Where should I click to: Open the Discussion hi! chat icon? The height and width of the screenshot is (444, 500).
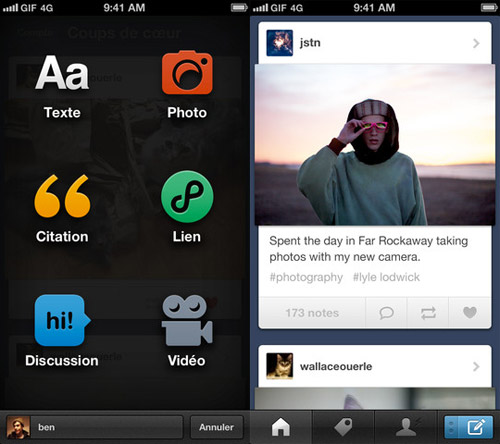tap(62, 320)
